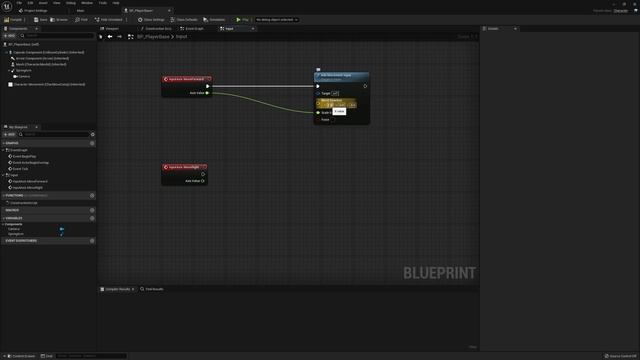Click Hide Unrelated toolbar button
The height and width of the screenshot is (360, 640).
[109, 20]
